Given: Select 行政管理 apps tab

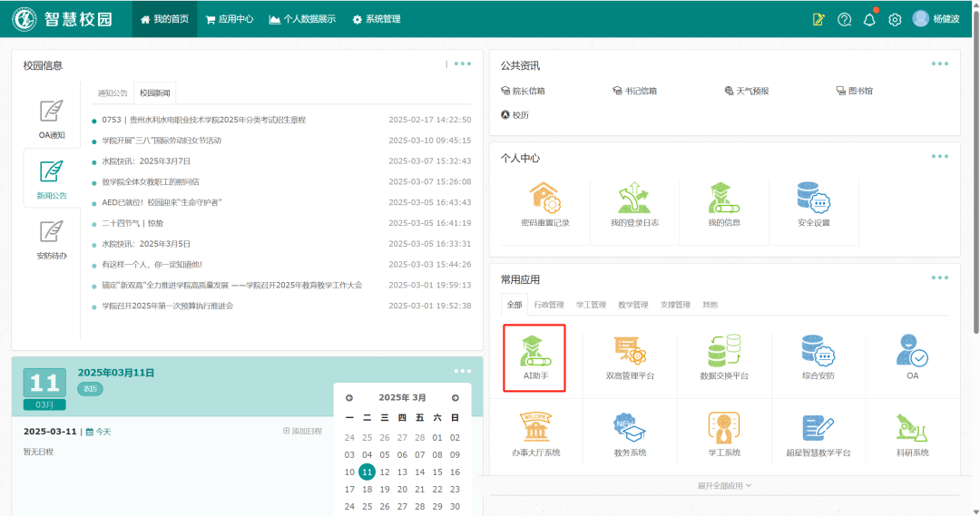Looking at the screenshot, I should (549, 305).
